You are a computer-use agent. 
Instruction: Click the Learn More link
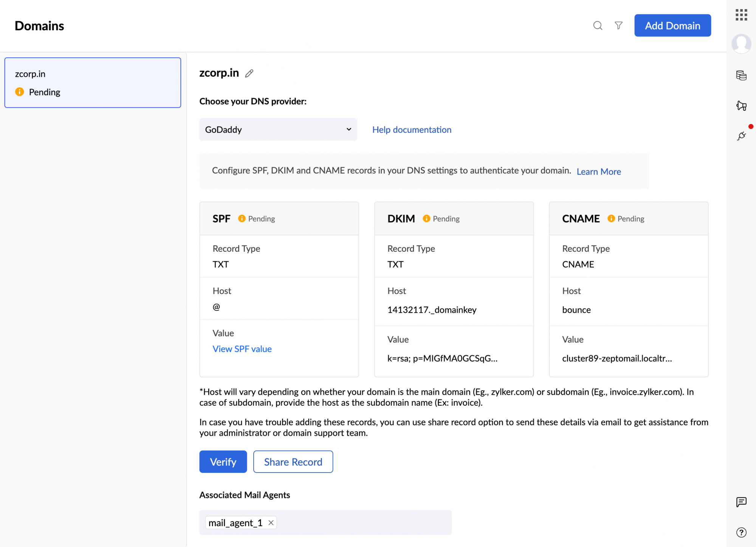(x=598, y=172)
